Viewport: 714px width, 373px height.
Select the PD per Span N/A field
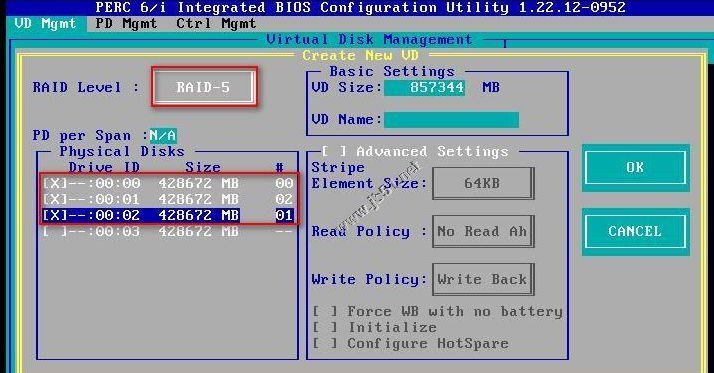pyautogui.click(x=163, y=135)
